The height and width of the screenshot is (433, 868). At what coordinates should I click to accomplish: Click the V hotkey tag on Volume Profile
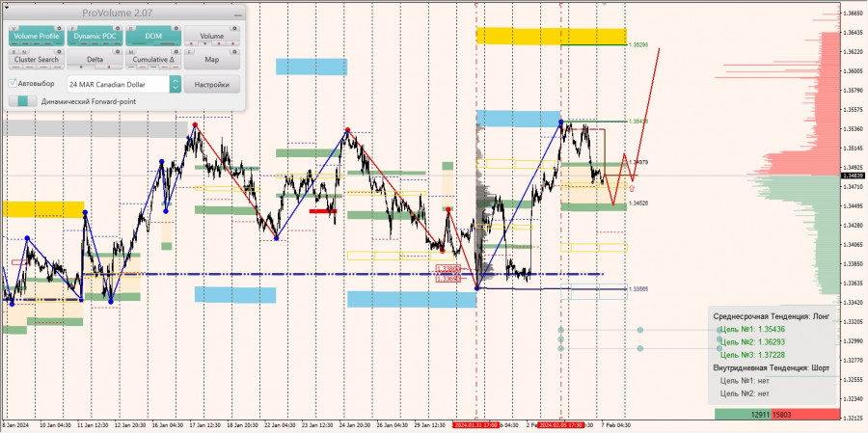[14, 29]
